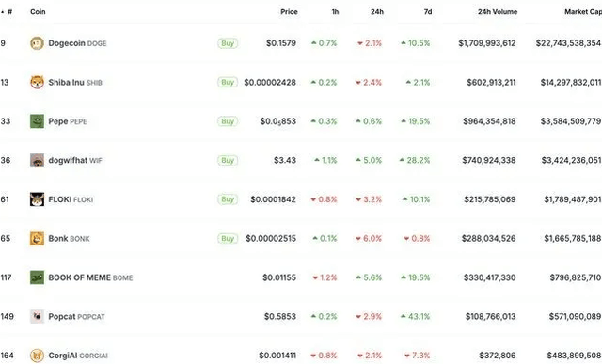Open the BOOK OF MEME coin icon
The height and width of the screenshot is (364, 602).
click(37, 277)
